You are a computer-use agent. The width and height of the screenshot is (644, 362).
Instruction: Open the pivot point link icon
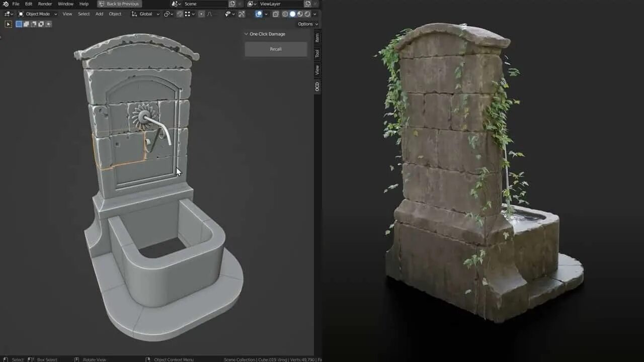(168, 14)
